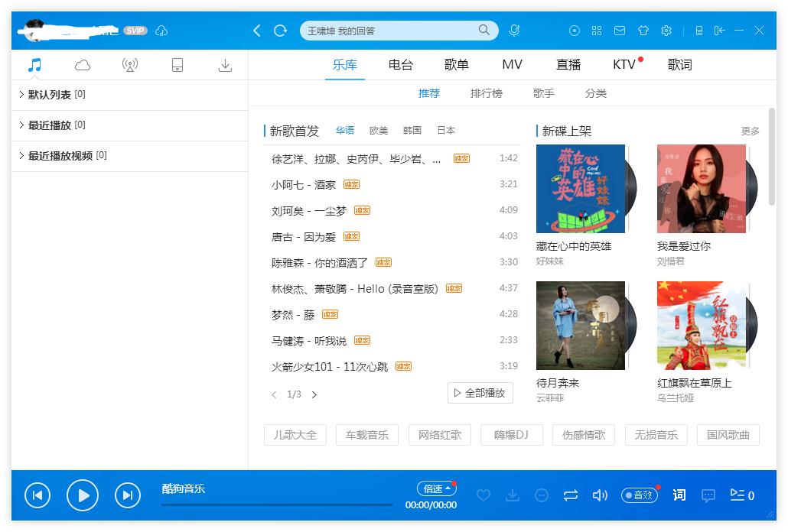The image size is (788, 532).
Task: Open the mail/message inbox icon at top
Action: point(620,31)
